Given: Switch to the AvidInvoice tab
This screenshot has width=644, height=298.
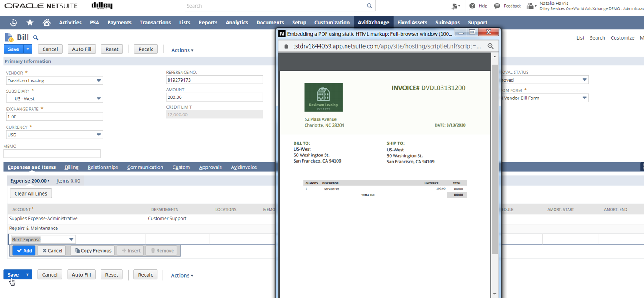Looking at the screenshot, I should point(244,167).
